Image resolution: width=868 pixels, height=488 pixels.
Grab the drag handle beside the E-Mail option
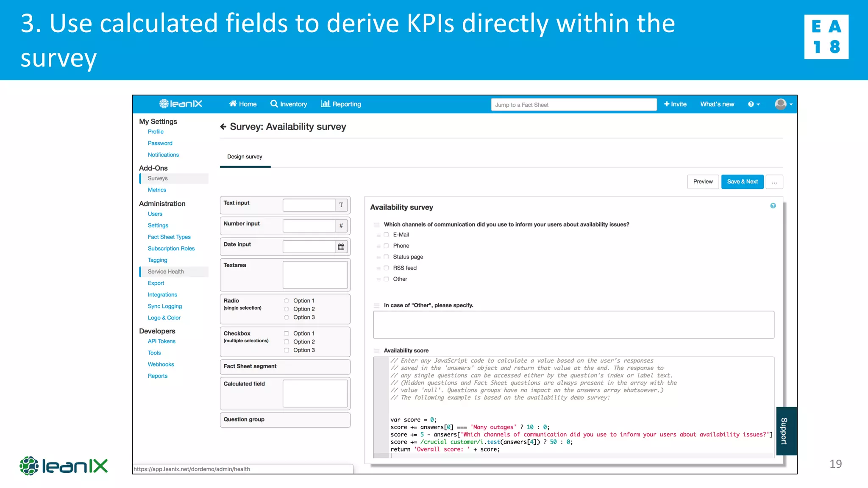378,235
